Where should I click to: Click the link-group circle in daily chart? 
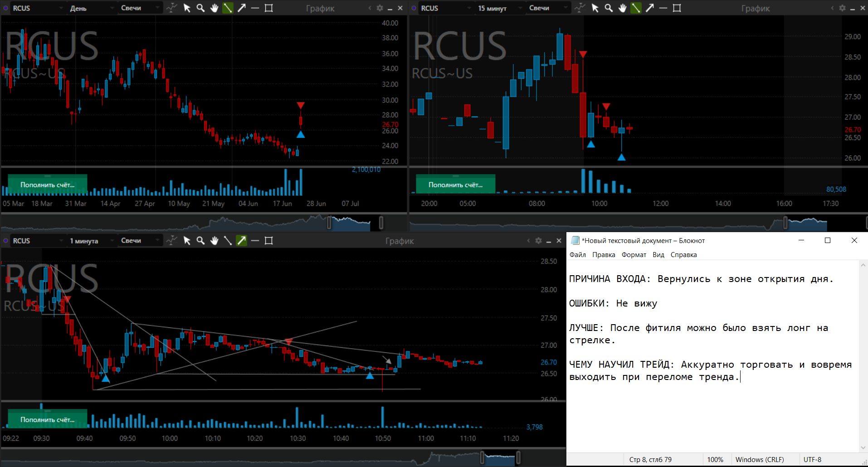click(6, 8)
